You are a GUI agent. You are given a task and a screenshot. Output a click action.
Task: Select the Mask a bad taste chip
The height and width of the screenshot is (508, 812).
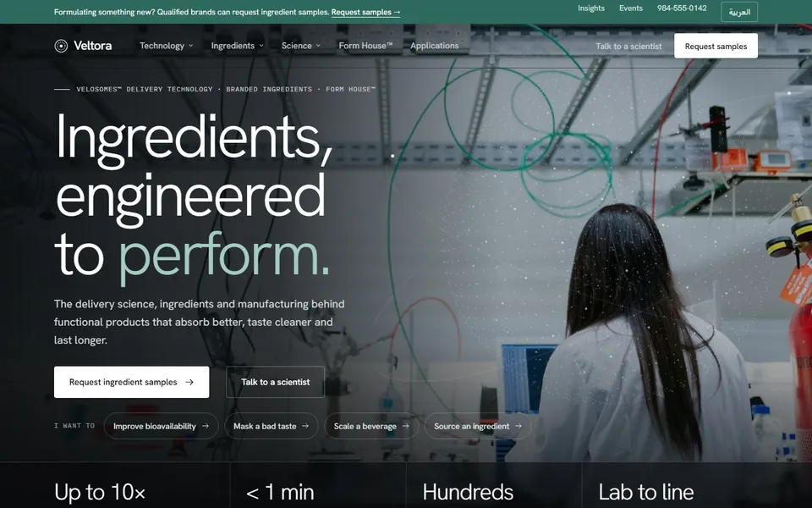coord(271,426)
